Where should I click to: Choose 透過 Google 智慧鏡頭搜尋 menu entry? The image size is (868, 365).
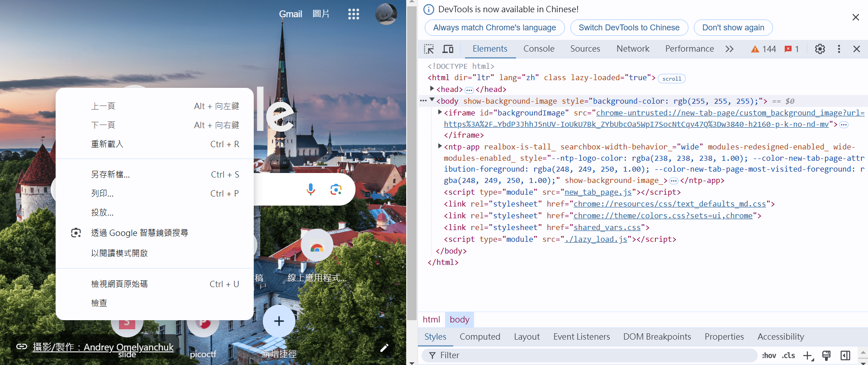155,233
